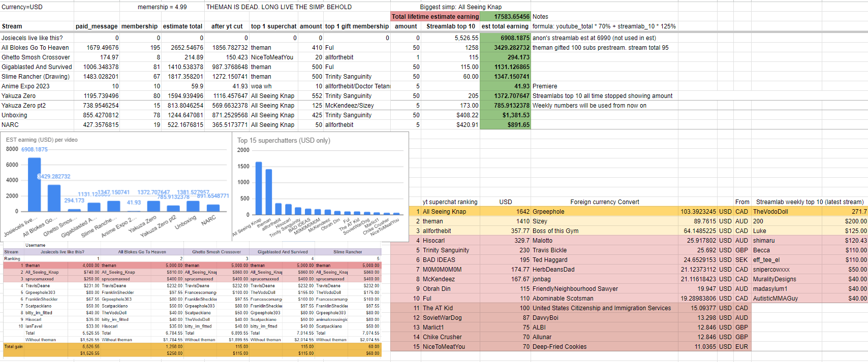The image size is (868, 362).
Task: Click the "Deep-Fried Cookies" cell
Action: point(560,347)
